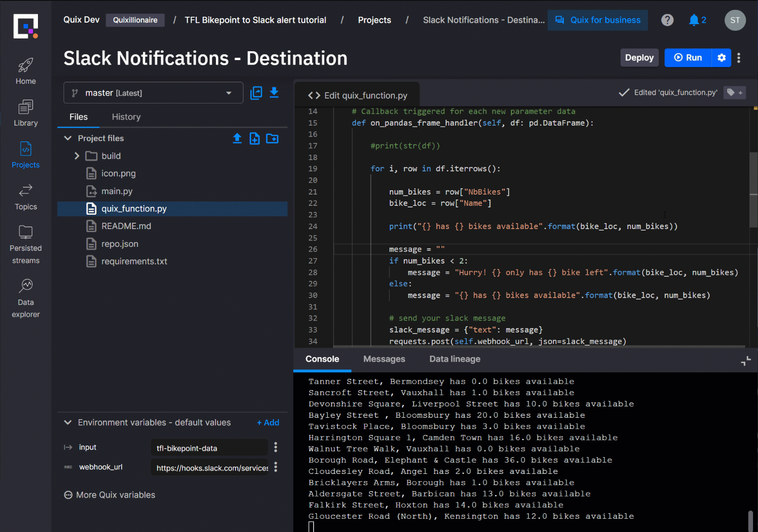Open the three-dot project options menu
The image size is (758, 532).
point(739,58)
